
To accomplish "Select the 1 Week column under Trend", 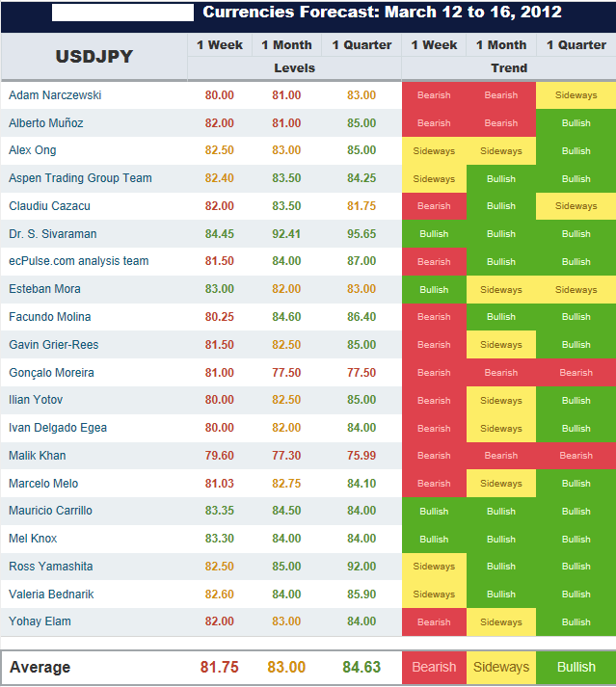I will pos(434,45).
